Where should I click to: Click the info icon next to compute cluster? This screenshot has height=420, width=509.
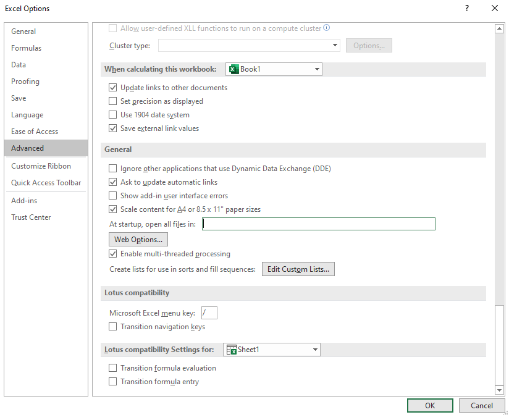pos(327,28)
